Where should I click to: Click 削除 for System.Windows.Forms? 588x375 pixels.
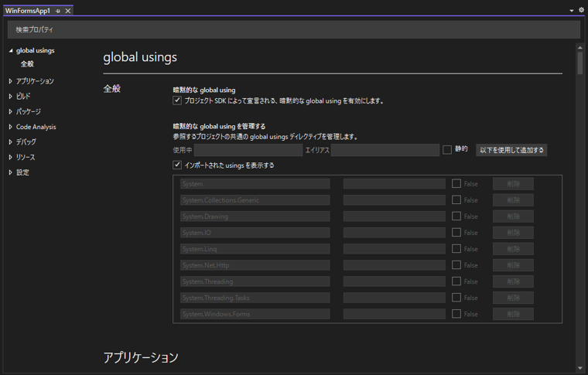(514, 315)
